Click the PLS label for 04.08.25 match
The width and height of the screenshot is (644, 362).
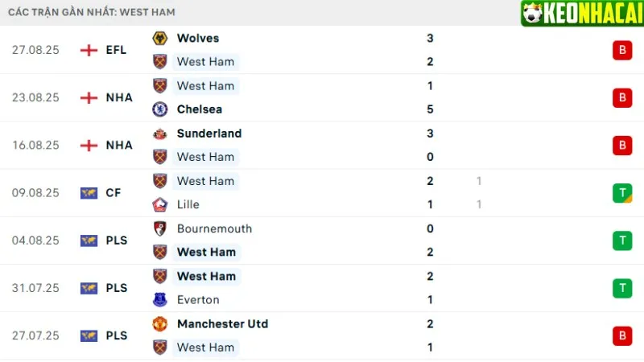coord(117,241)
